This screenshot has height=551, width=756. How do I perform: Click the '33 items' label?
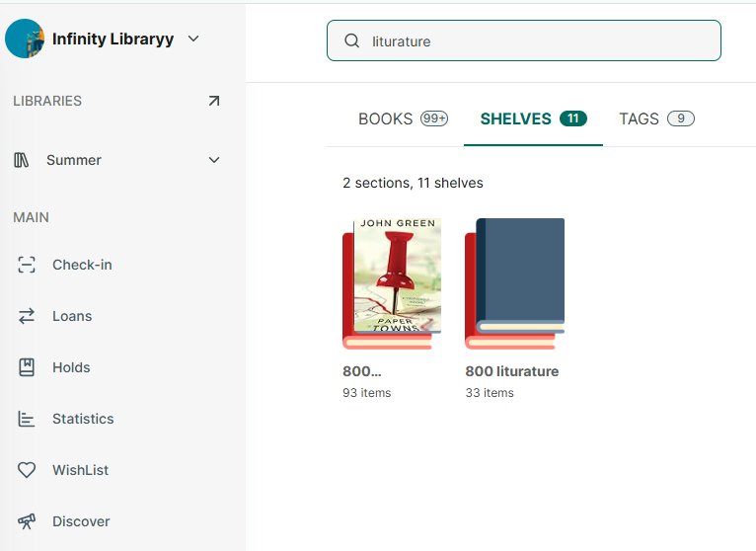490,393
